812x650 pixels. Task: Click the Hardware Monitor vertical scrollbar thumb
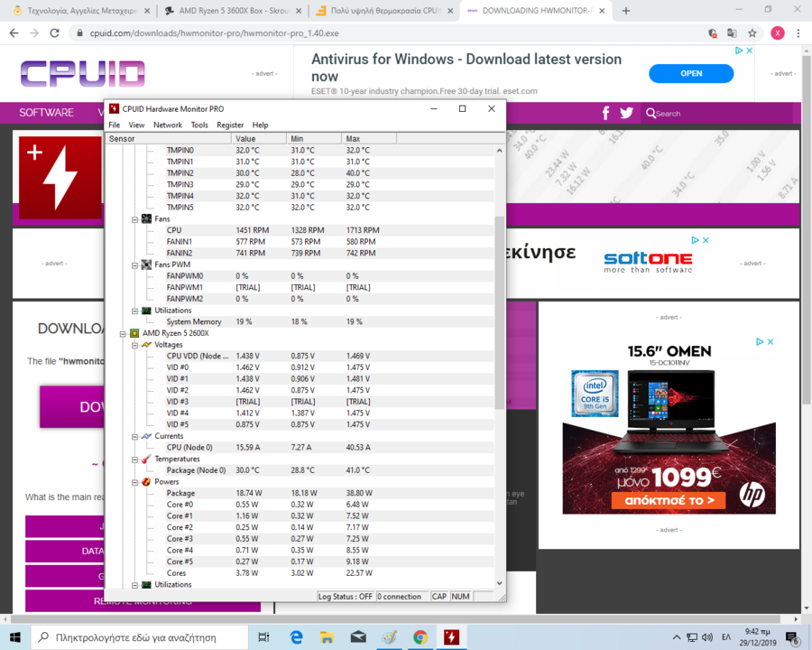click(499, 313)
